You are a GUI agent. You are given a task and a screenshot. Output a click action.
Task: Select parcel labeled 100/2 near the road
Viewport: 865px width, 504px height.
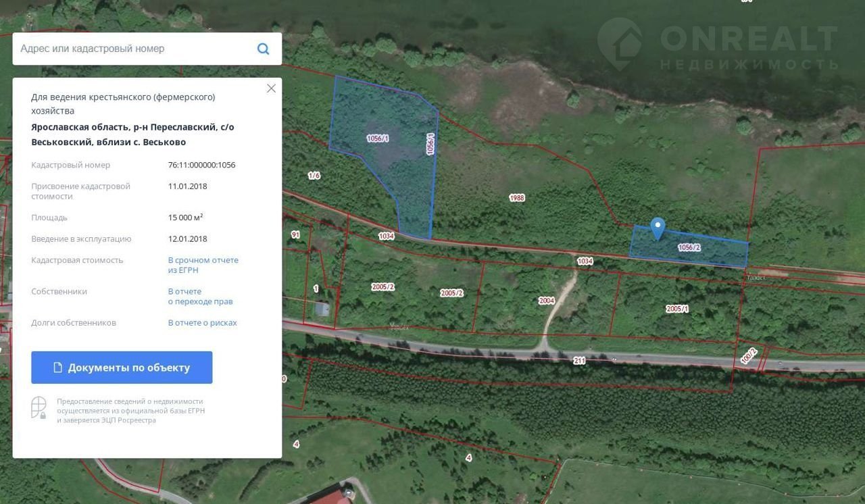(x=748, y=356)
